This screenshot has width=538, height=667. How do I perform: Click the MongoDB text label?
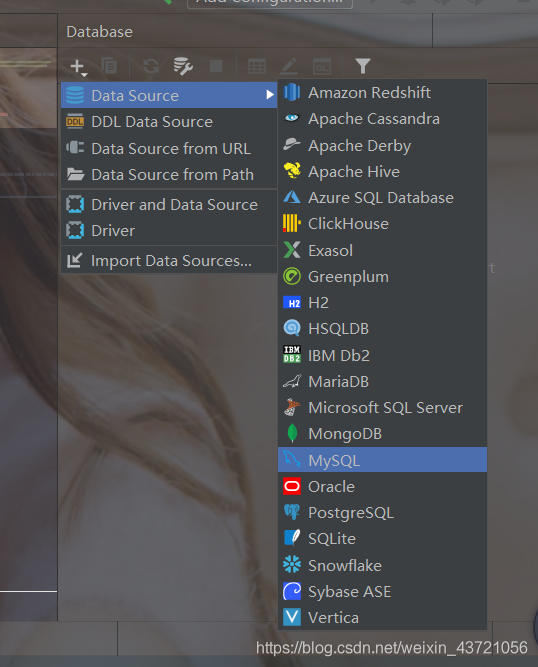click(345, 434)
